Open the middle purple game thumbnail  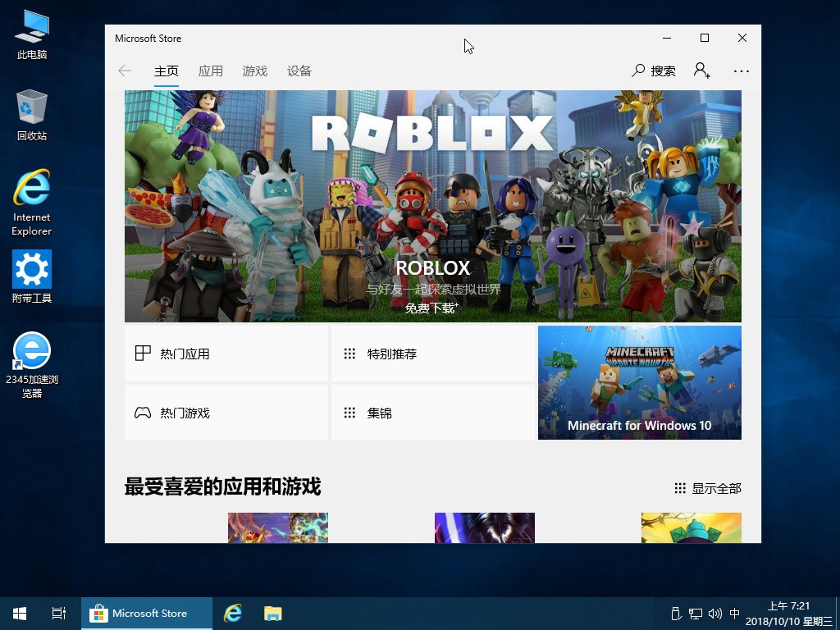point(485,527)
